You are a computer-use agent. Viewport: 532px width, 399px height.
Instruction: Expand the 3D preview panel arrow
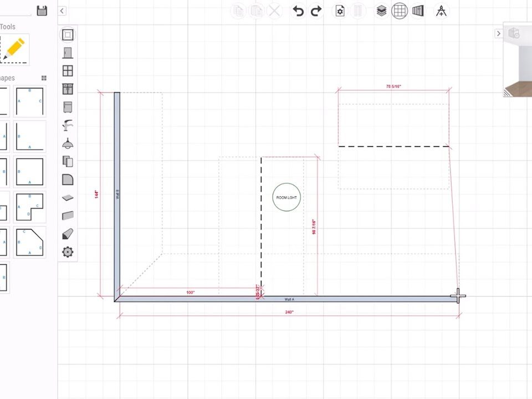[x=498, y=34]
